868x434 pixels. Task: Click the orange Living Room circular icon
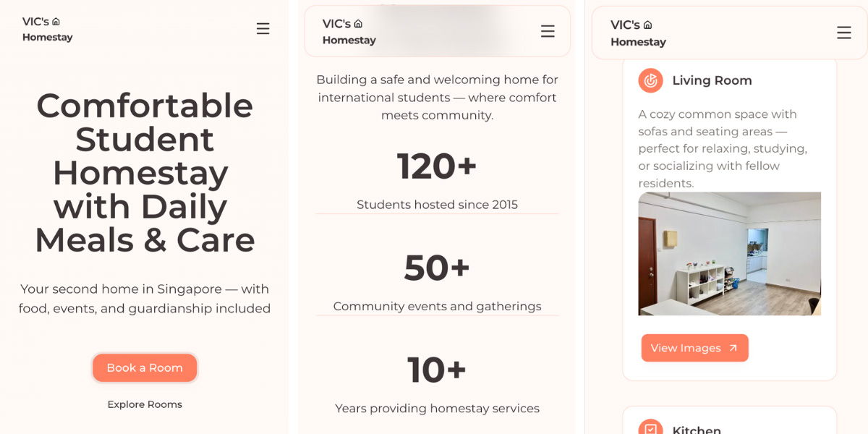pos(650,80)
